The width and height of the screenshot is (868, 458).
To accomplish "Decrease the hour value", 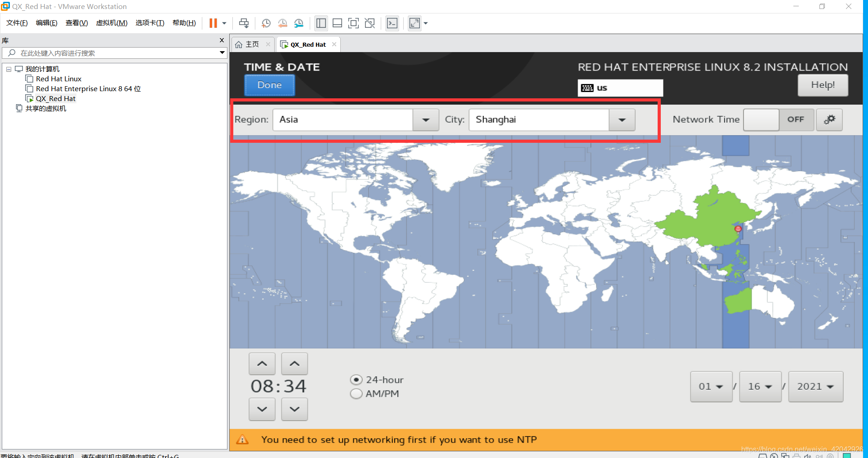I will pos(262,409).
